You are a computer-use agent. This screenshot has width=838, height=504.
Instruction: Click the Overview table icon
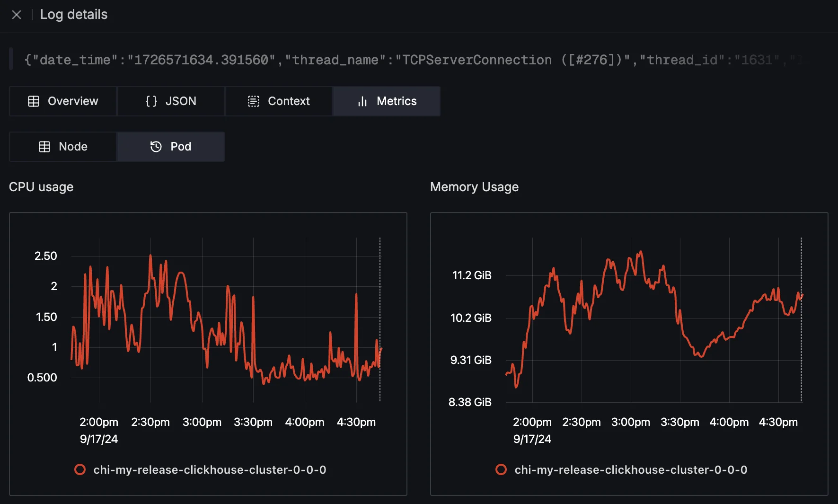(x=34, y=101)
